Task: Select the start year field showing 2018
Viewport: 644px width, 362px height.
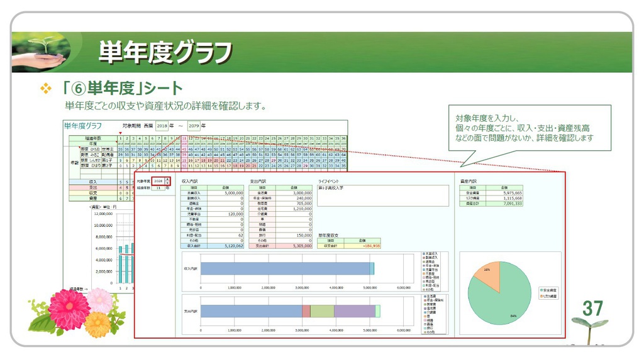Action: click(x=162, y=126)
